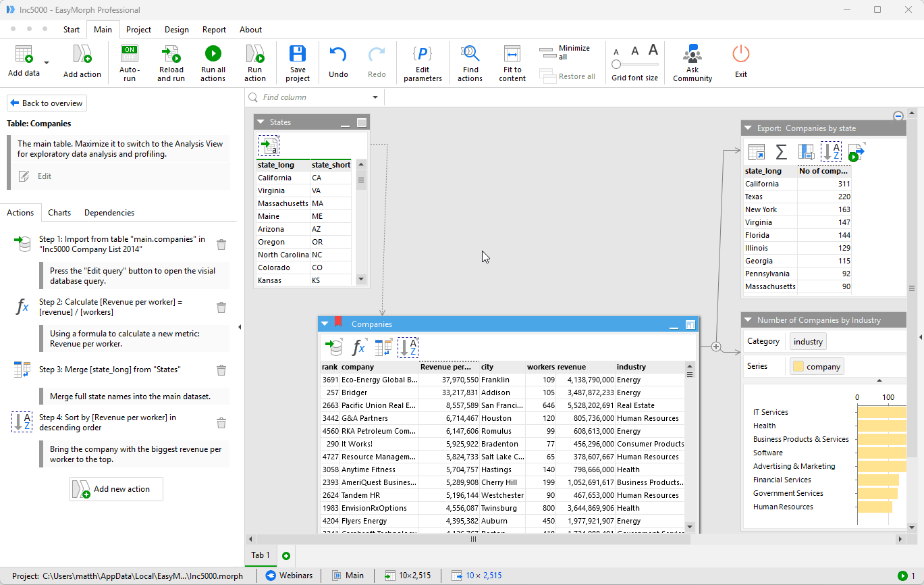Adjust the Grid font size slider
Screen dimensions: 924x585
(x=616, y=63)
